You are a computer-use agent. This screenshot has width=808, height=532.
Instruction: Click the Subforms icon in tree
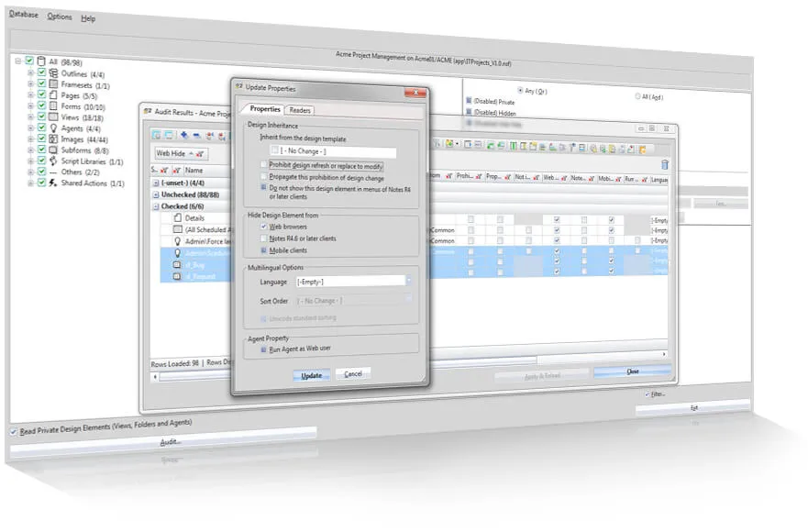(53, 150)
